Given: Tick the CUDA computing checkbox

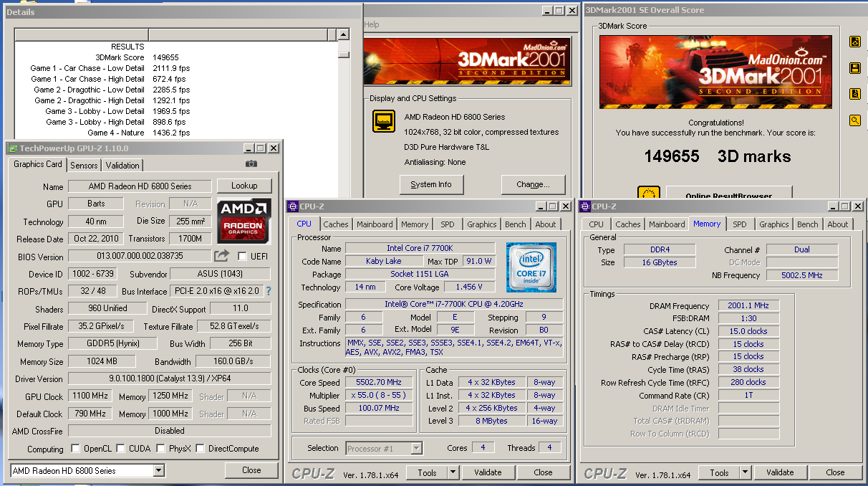Looking at the screenshot, I should click(120, 449).
